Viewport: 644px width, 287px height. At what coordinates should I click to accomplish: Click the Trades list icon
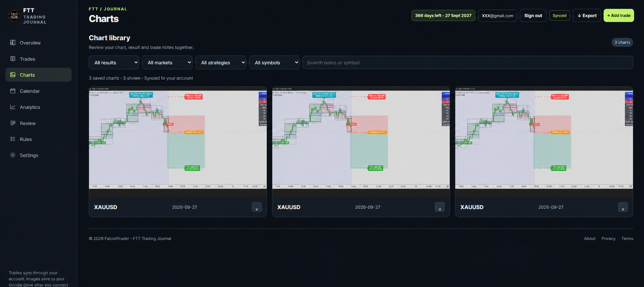pos(13,59)
